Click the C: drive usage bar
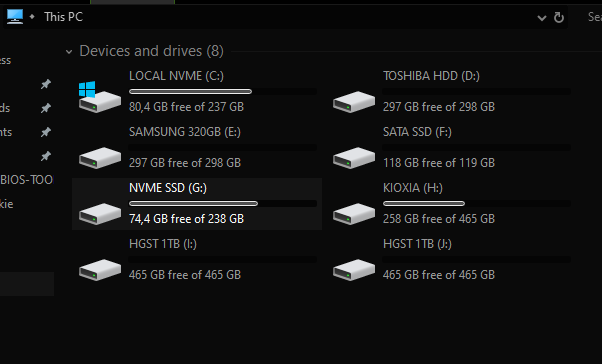Screen dimensions: 602x364 (223, 91)
